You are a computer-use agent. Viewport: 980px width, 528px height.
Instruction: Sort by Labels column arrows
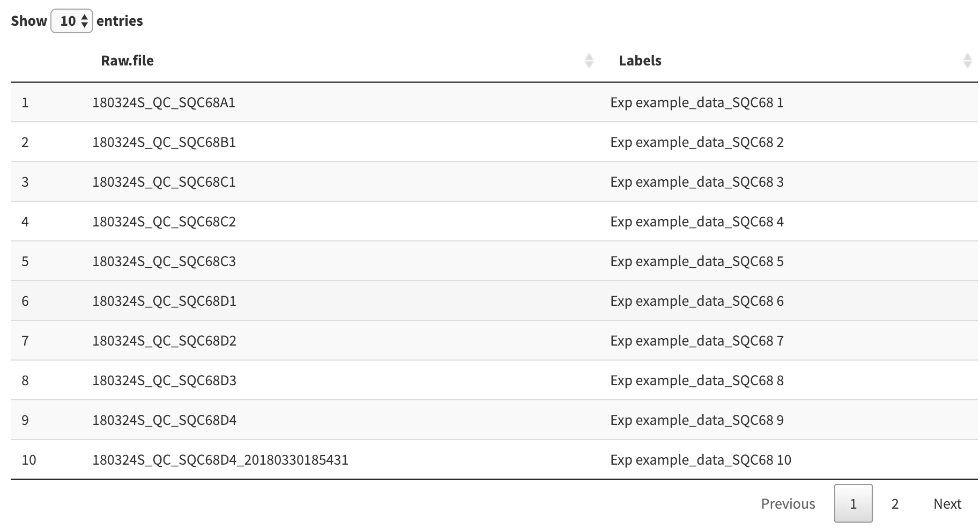[967, 61]
